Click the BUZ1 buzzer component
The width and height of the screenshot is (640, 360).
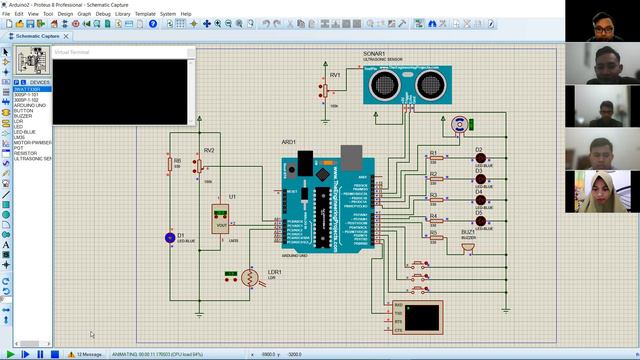tap(467, 247)
